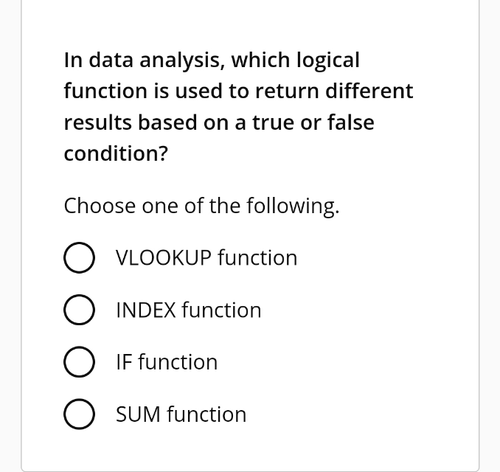
Task: Pick the SUM function radio button
Action: tap(79, 414)
